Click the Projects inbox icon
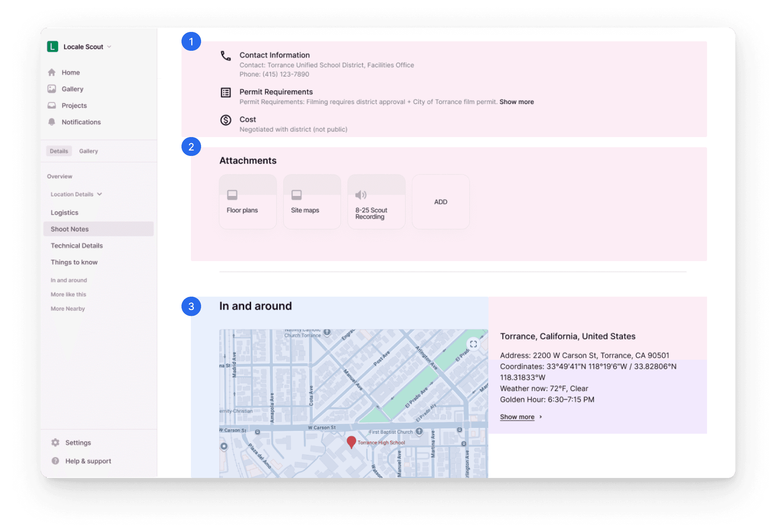 [52, 106]
